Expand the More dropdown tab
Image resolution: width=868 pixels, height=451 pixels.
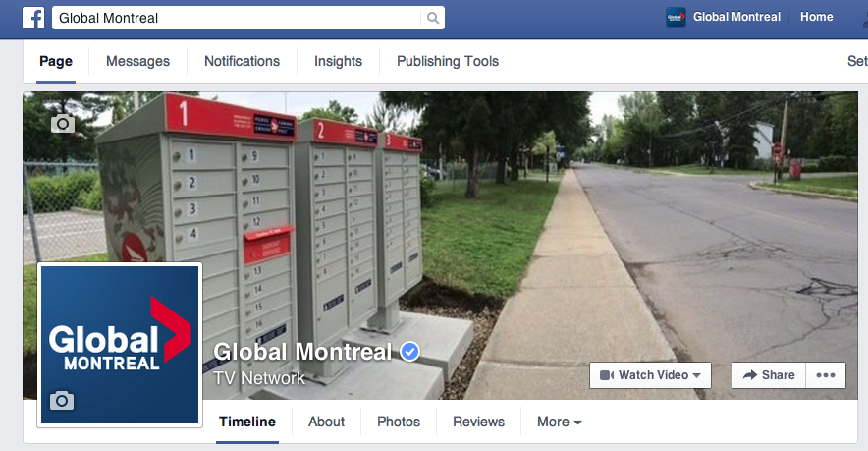[559, 422]
